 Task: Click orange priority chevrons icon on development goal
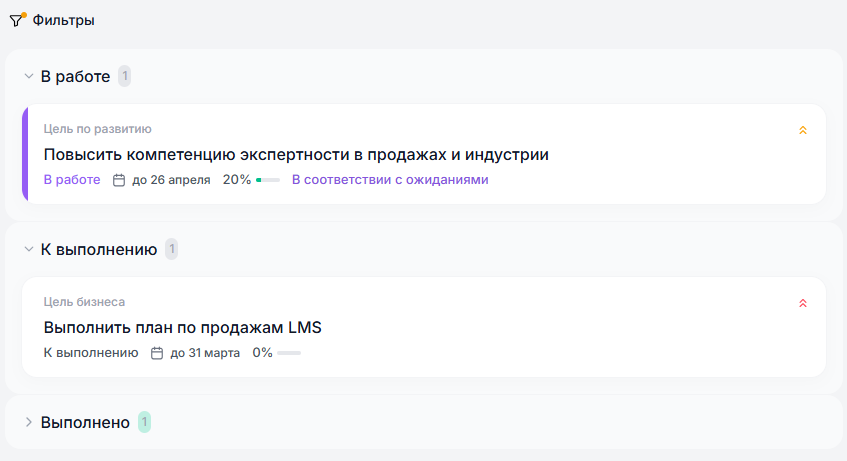(802, 130)
